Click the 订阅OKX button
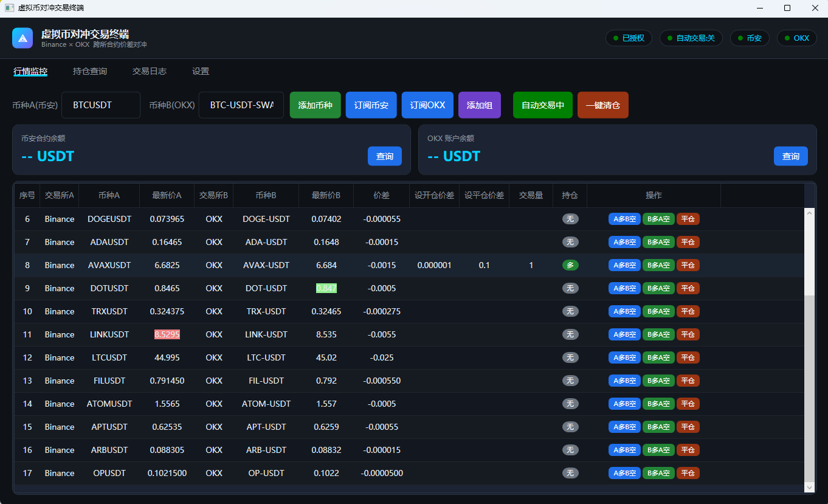 coord(427,105)
